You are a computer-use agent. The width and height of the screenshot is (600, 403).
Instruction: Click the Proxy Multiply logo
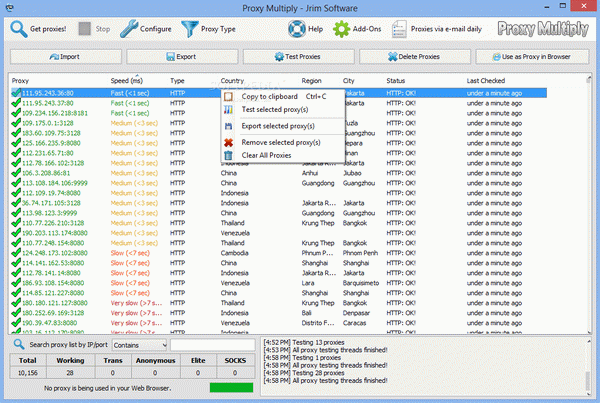point(543,29)
